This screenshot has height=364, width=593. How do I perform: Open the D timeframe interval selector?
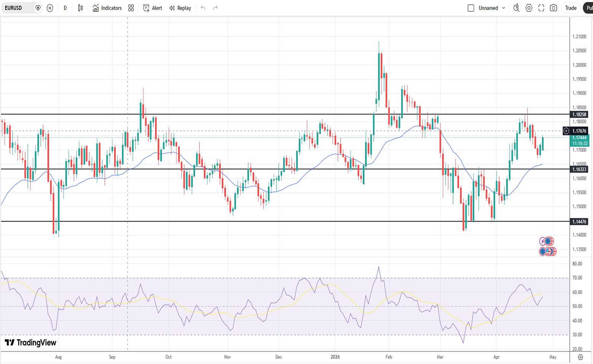pos(65,8)
